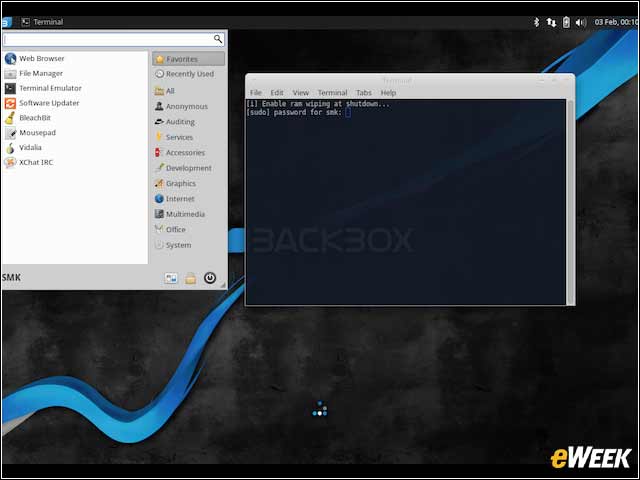Viewport: 640px width, 480px height.
Task: Browse the Internet category
Action: [x=189, y=199]
